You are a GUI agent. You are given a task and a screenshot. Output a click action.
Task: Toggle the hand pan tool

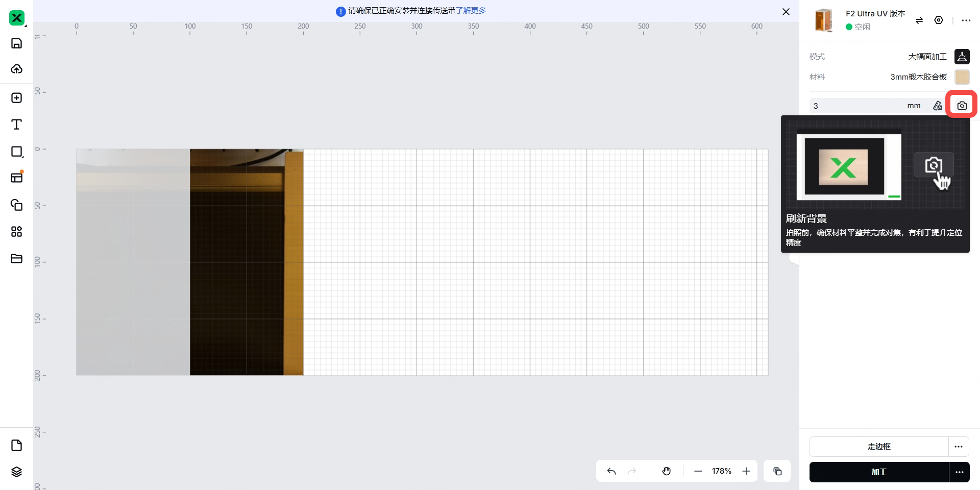667,471
